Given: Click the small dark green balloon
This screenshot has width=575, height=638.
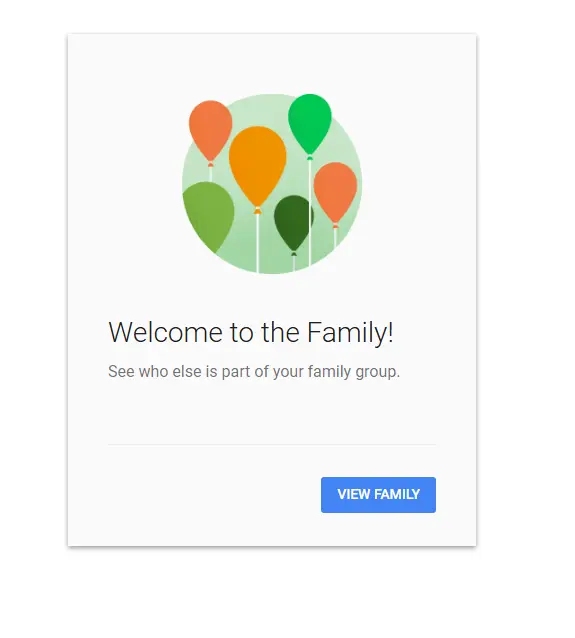Looking at the screenshot, I should (x=293, y=222).
